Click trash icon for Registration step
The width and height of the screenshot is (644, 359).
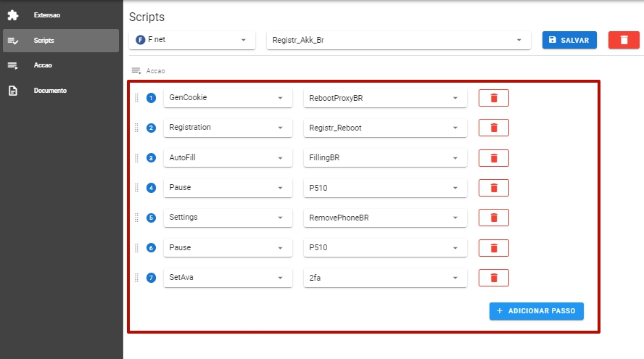(494, 128)
